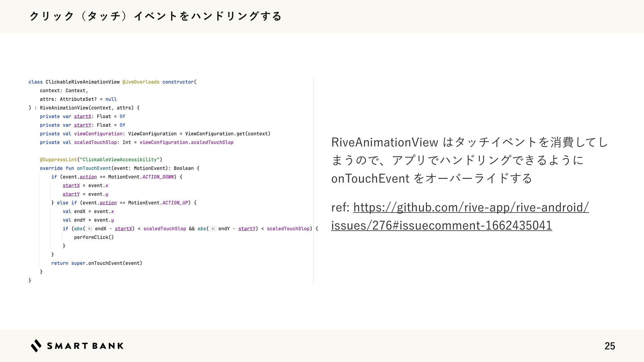
Task: Click the 'context: Context,' parameter line
Action: tap(64, 90)
